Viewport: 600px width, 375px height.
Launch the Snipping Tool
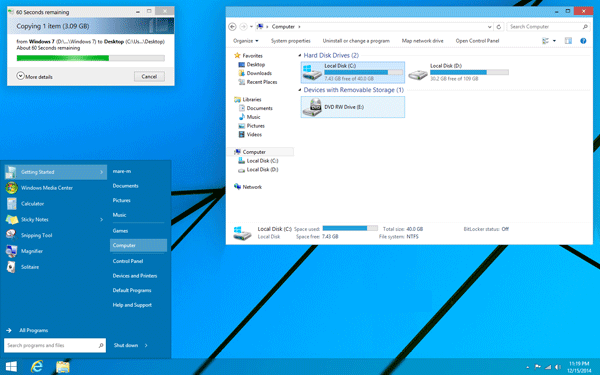(x=36, y=235)
